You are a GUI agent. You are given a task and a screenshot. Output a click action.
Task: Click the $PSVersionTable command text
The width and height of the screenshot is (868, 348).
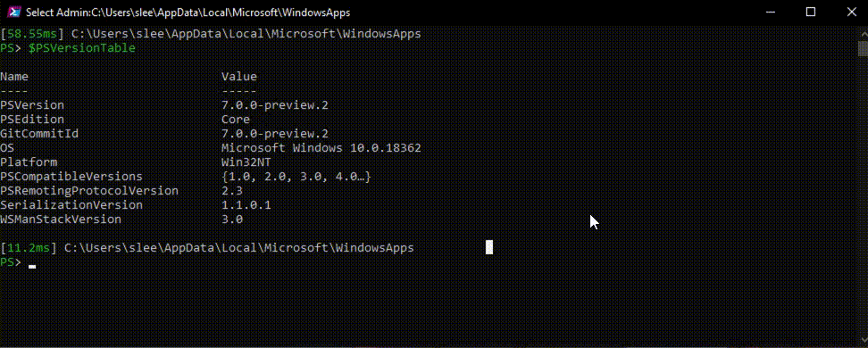82,48
